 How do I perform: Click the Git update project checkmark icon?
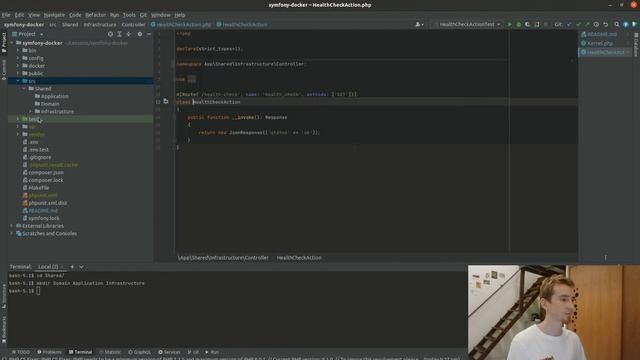569,24
